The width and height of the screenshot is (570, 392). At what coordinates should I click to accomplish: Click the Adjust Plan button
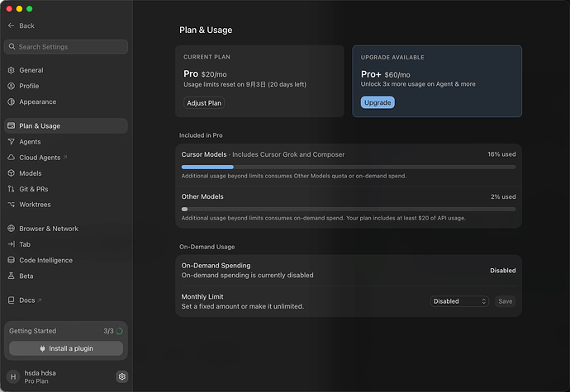point(204,103)
